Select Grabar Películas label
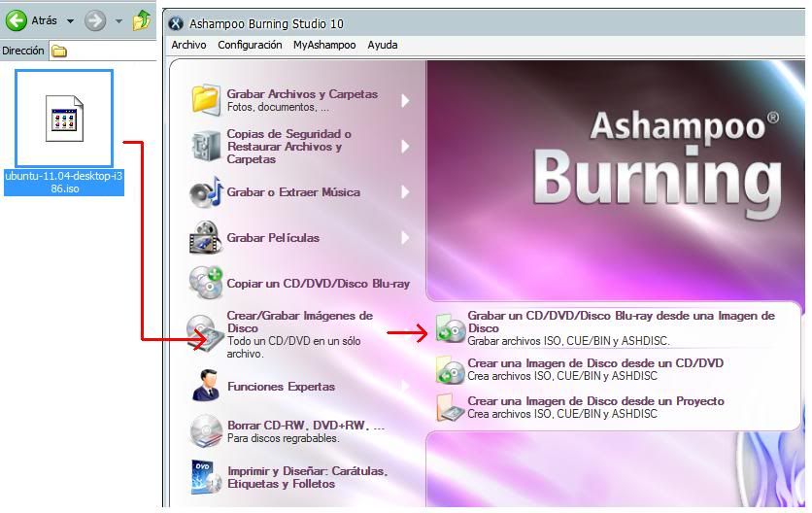This screenshot has height=513, width=812. 273,238
